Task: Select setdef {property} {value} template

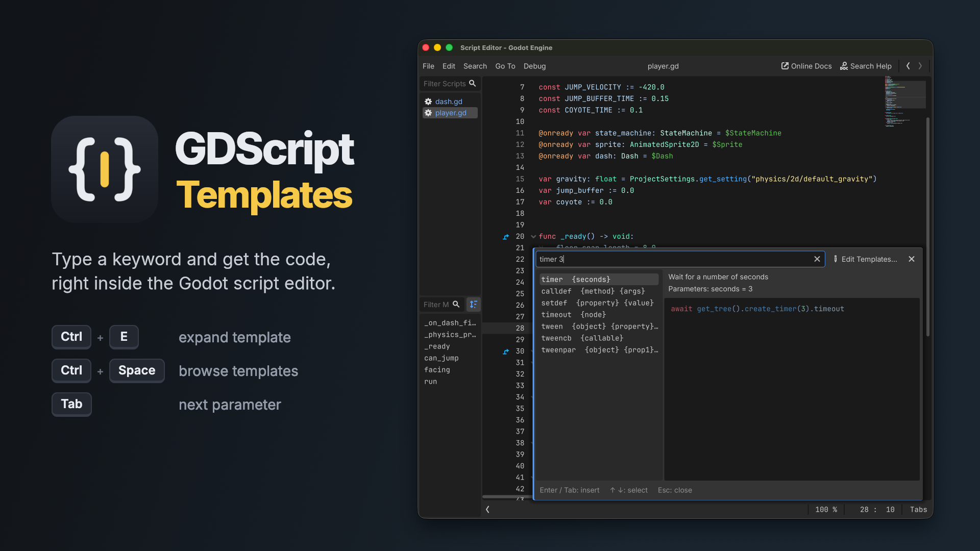Action: [599, 303]
